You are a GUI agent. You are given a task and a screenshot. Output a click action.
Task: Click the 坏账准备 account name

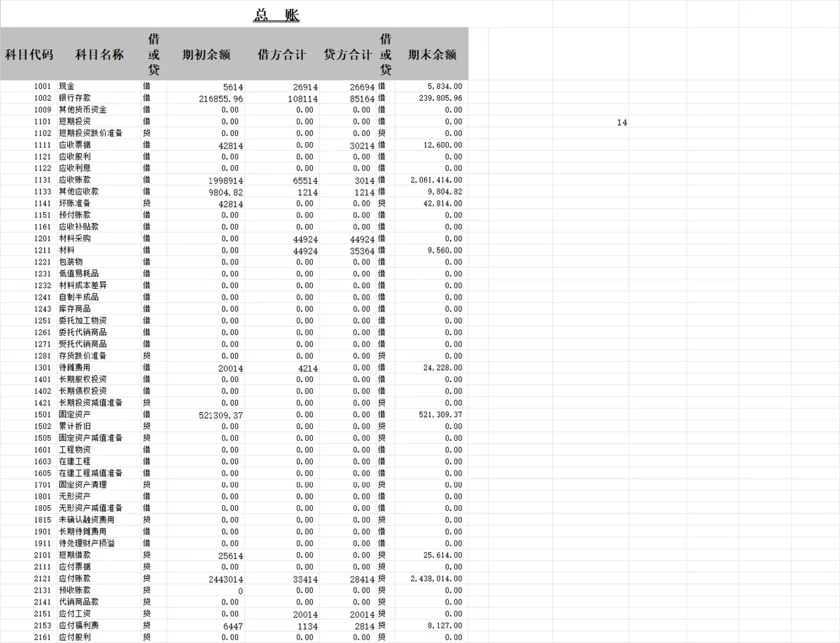pyautogui.click(x=74, y=204)
